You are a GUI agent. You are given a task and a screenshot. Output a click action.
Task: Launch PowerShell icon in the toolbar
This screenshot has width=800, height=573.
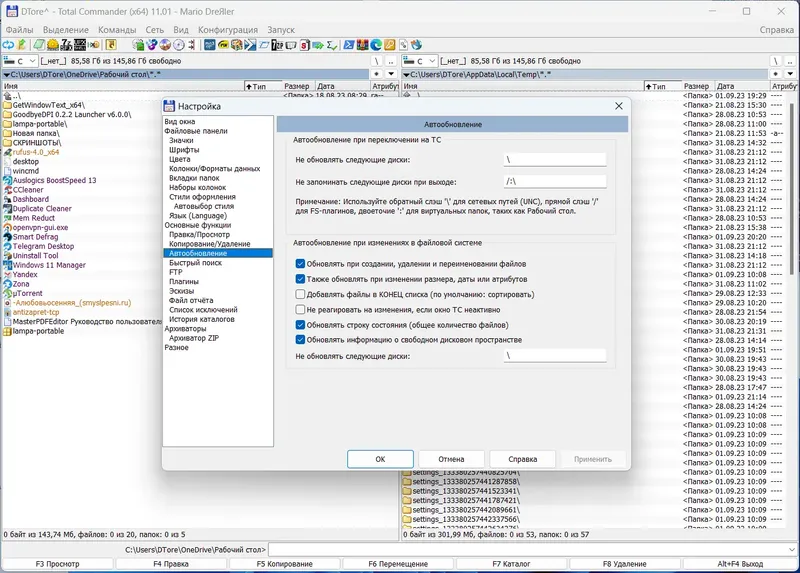tap(348, 45)
